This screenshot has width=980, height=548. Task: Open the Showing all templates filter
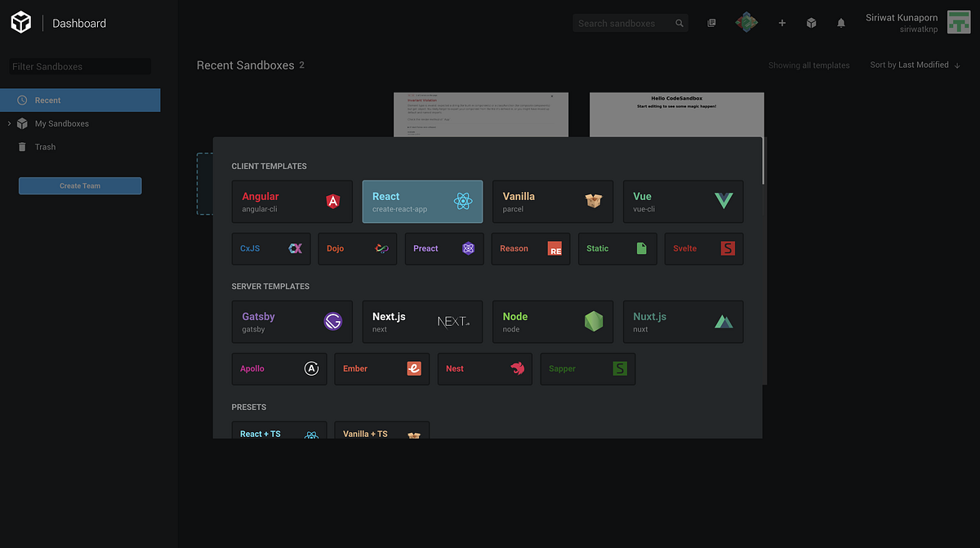(808, 65)
